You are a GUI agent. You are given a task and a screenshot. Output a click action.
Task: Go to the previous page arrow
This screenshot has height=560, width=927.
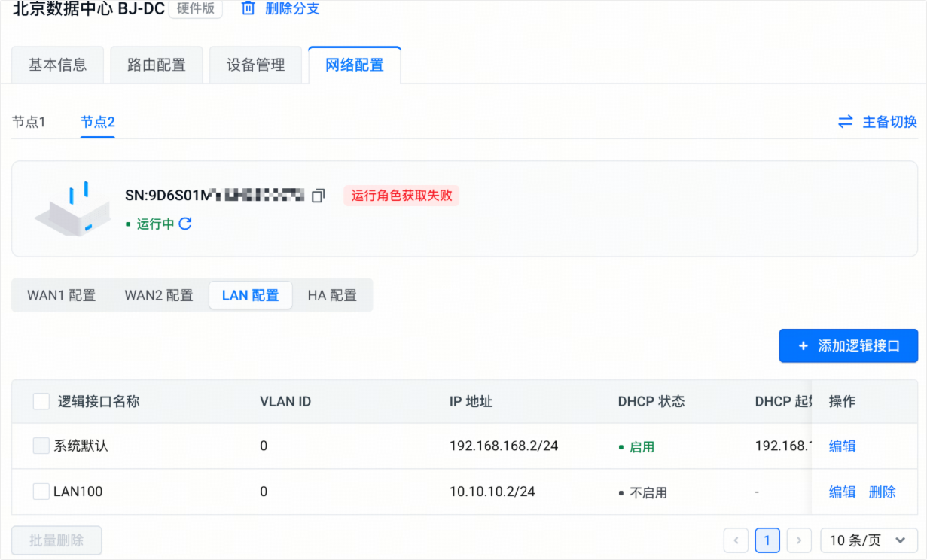point(736,540)
